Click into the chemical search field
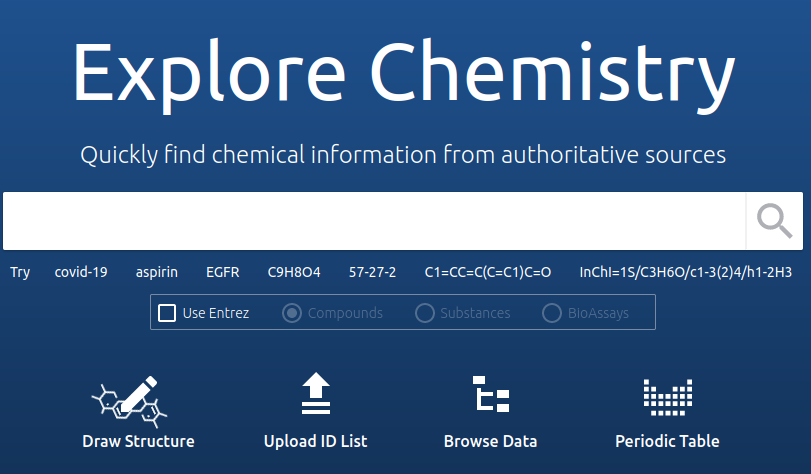Image resolution: width=811 pixels, height=474 pixels. (374, 221)
